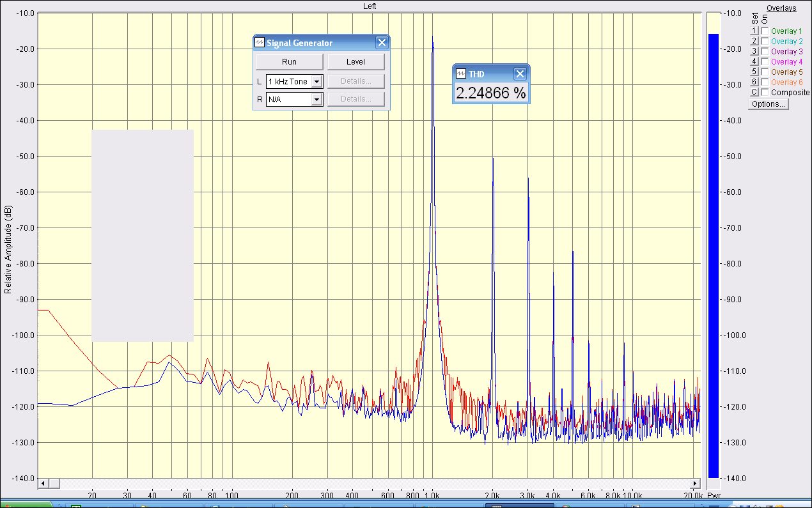Click the Overlays panel heading
Image resolution: width=812 pixels, height=508 pixels.
[x=781, y=8]
